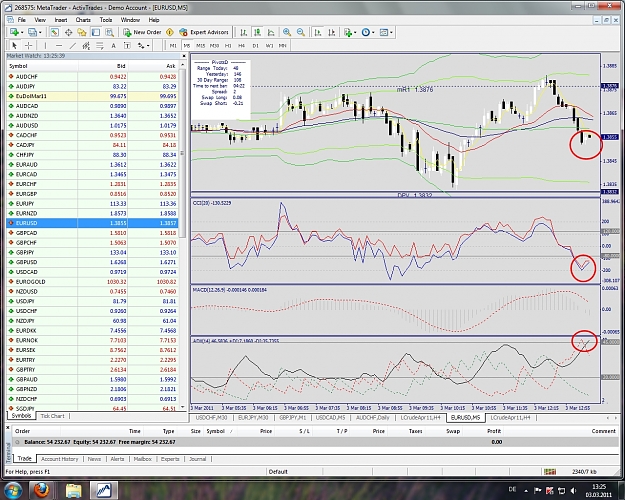
Task: Close the Market Watch panel
Action: [184, 56]
